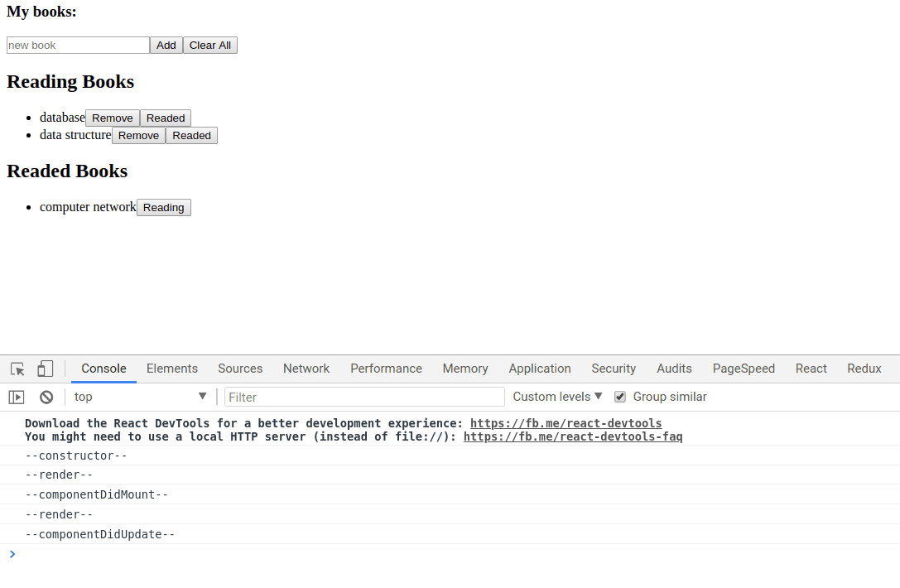Click the Add book button
The height and width of the screenshot is (588, 900).
click(166, 46)
